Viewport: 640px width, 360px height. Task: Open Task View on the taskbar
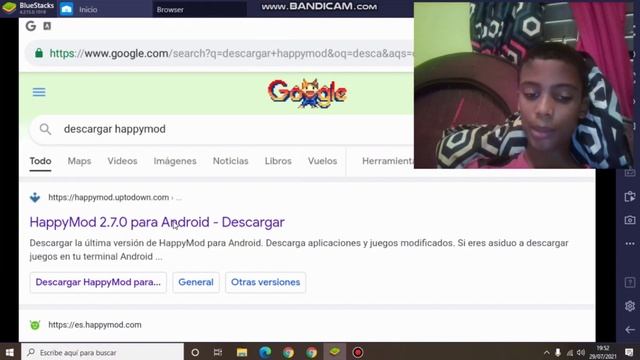(218, 352)
